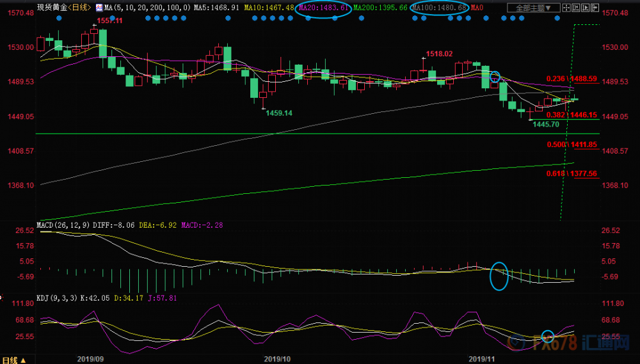Click the MA20:1483.61 value
Image resolution: width=640 pixels, height=364 pixels.
[324, 8]
